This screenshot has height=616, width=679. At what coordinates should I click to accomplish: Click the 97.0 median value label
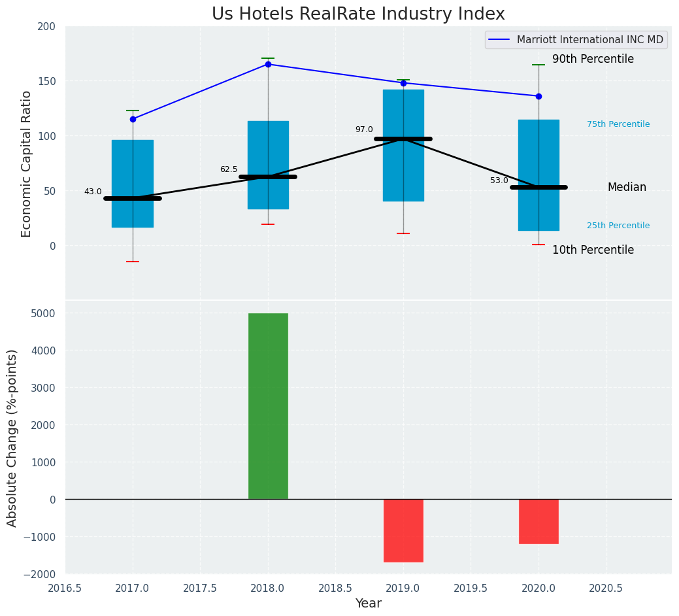tap(364, 129)
